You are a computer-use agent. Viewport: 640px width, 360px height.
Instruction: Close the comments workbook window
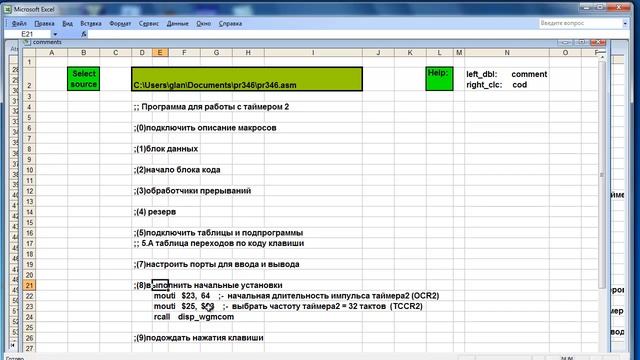598,42
